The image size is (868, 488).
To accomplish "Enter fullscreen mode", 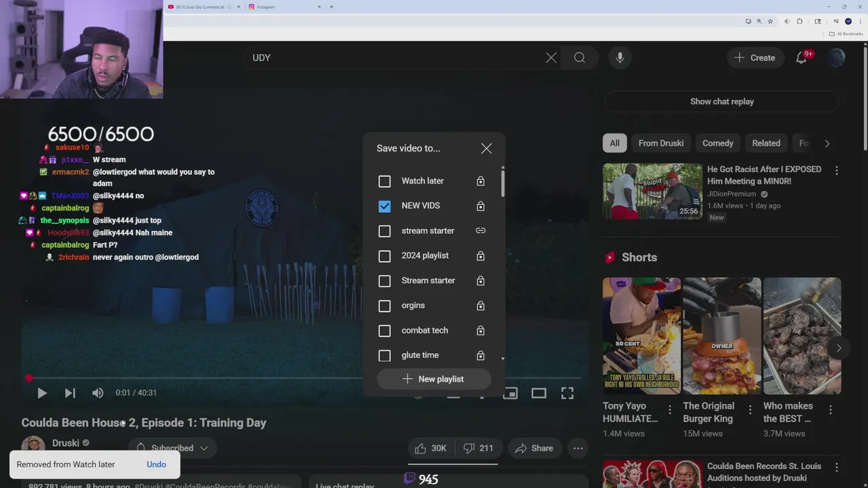I will tap(567, 393).
